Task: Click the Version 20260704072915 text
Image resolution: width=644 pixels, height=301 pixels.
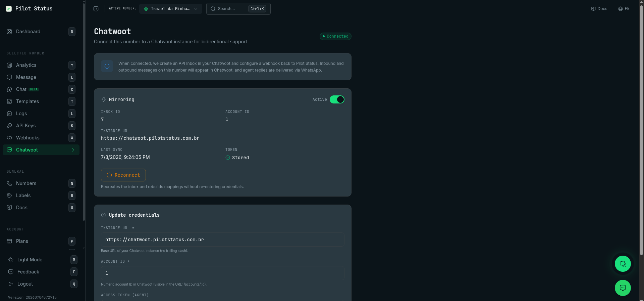Action: coord(32,297)
